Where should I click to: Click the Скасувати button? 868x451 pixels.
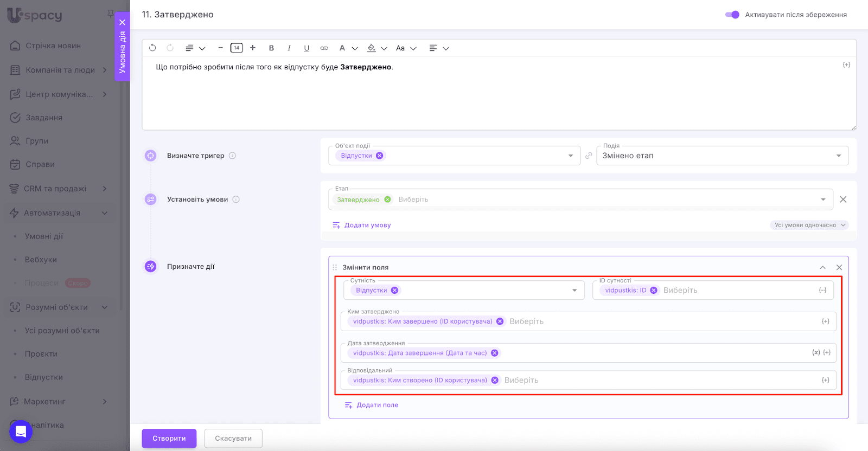coord(233,439)
